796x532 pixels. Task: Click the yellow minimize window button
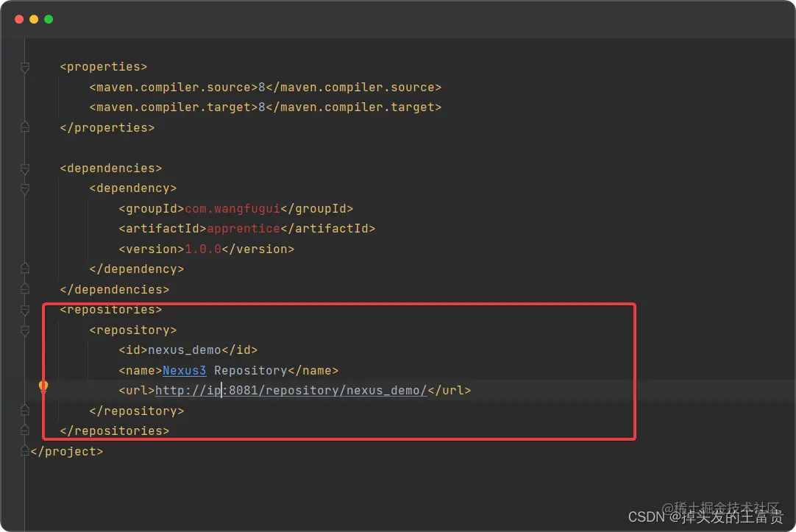click(34, 19)
